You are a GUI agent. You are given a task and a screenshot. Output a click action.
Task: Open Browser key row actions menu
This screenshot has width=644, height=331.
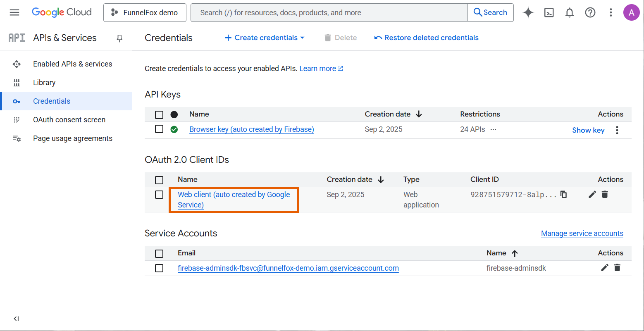click(x=617, y=130)
